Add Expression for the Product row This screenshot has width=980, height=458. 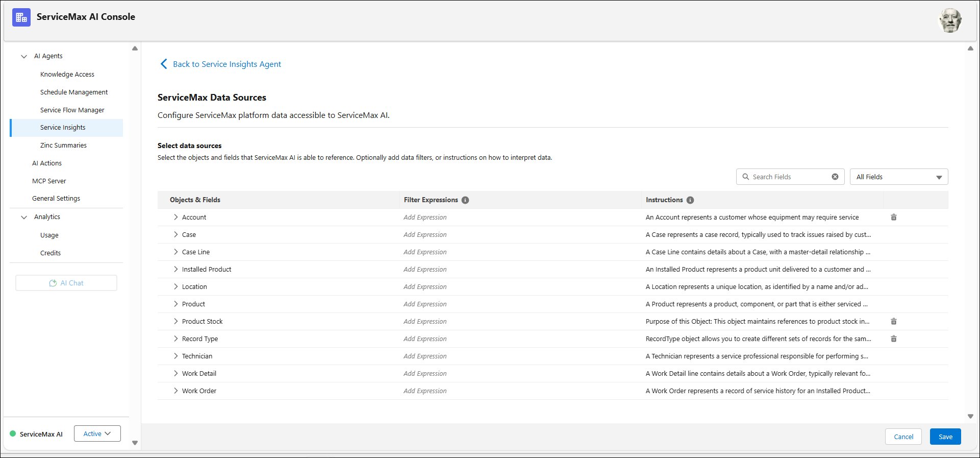pos(425,304)
